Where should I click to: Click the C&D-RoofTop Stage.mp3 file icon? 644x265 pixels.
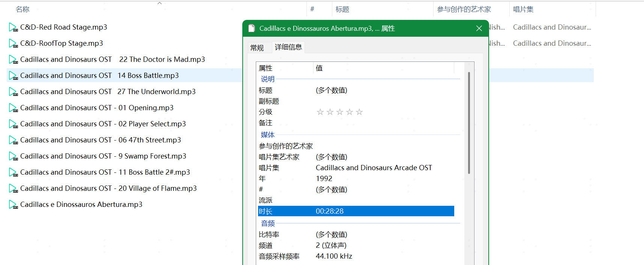point(13,43)
